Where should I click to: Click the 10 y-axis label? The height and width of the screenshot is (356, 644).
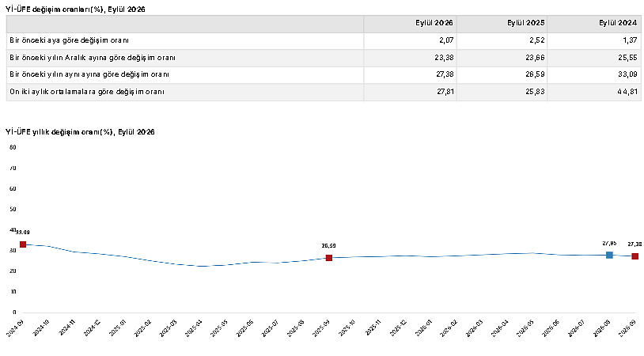point(13,292)
